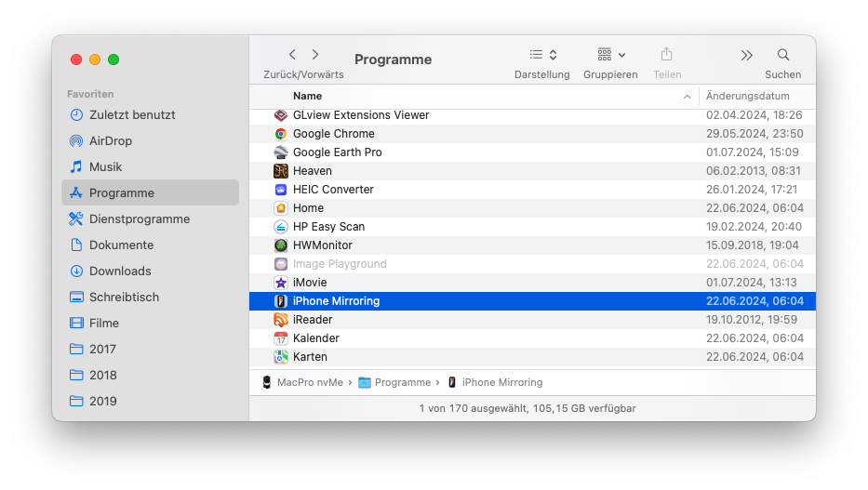Open the 2019 folder in sidebar
Screen dimensions: 868x490
[150, 401]
